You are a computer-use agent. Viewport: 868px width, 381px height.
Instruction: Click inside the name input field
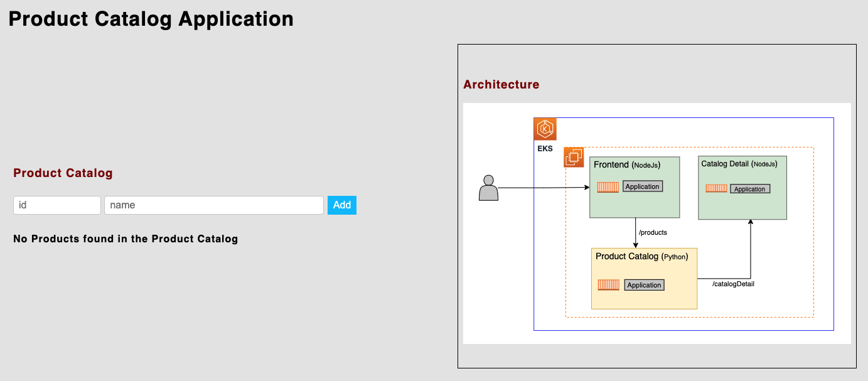(213, 205)
